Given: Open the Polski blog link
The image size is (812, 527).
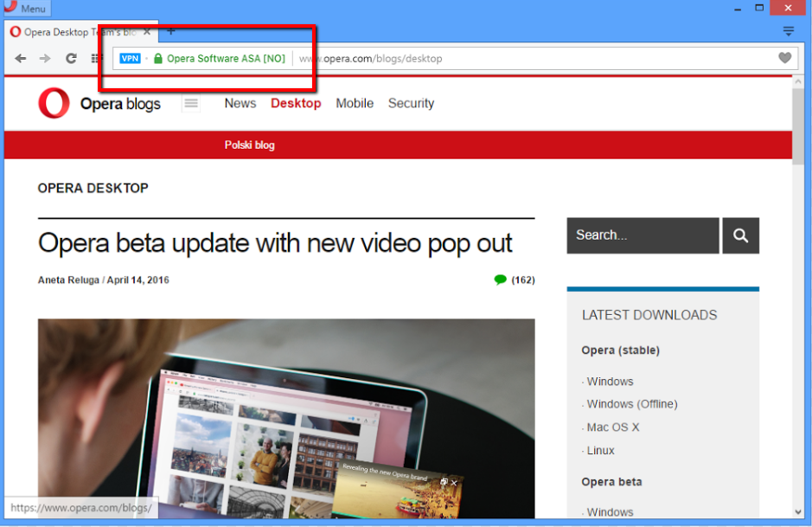Looking at the screenshot, I should 250,145.
